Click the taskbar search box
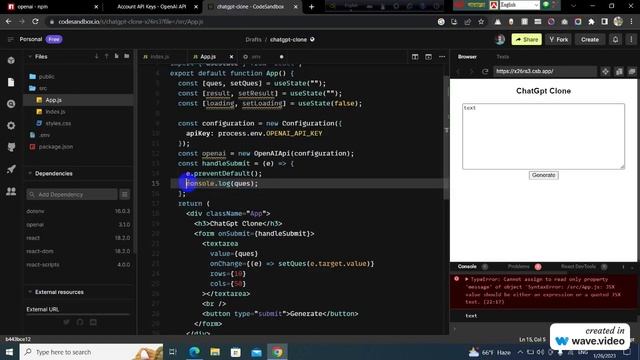This screenshot has height=360, width=640. 91,352
